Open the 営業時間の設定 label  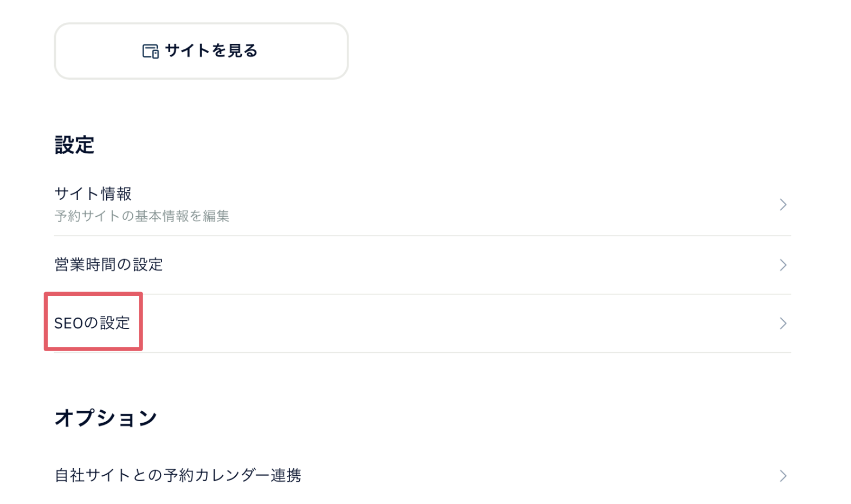(x=109, y=264)
